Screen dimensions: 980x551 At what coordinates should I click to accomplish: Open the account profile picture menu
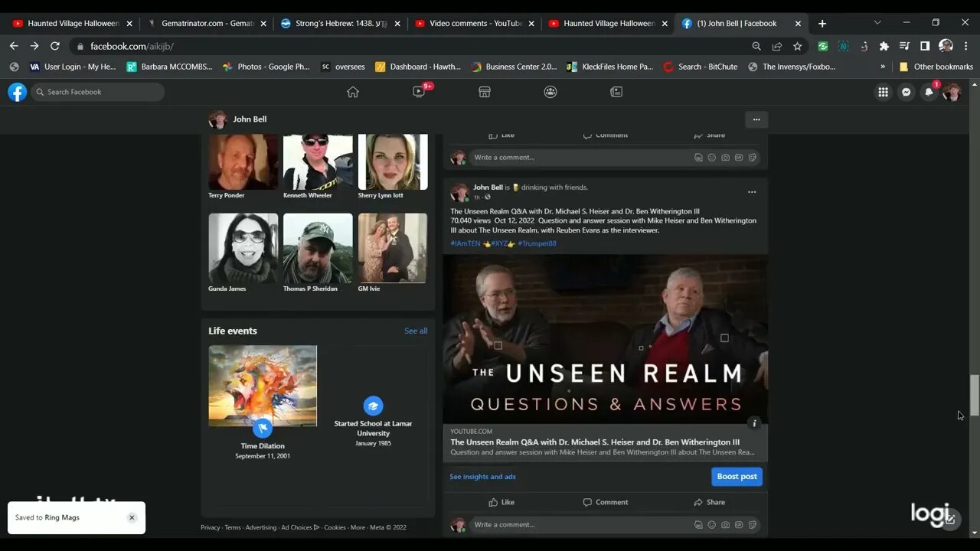pos(952,92)
